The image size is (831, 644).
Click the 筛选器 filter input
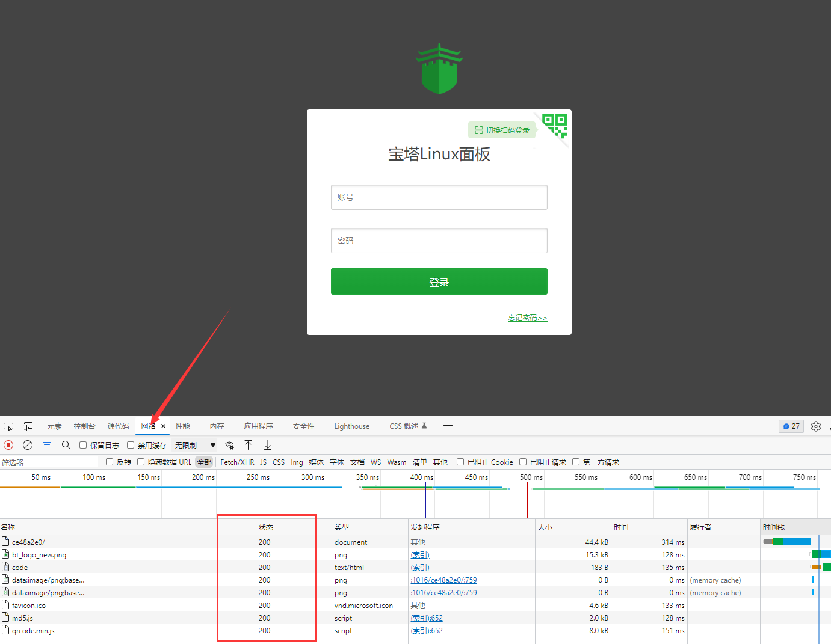pyautogui.click(x=49, y=462)
